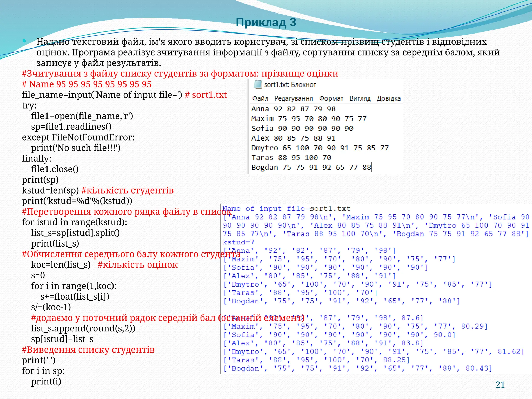532x399 pixels.
Task: Click the Anna line in Notepad
Action: (x=294, y=109)
